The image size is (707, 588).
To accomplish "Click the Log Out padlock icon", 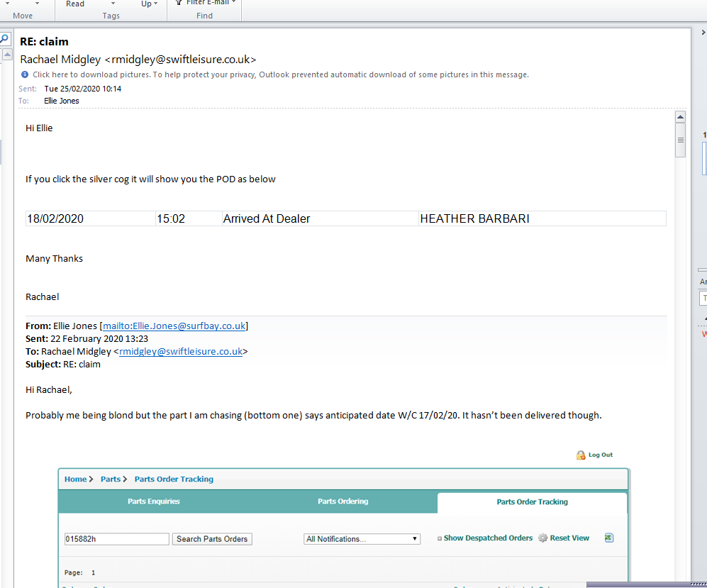I will (581, 455).
